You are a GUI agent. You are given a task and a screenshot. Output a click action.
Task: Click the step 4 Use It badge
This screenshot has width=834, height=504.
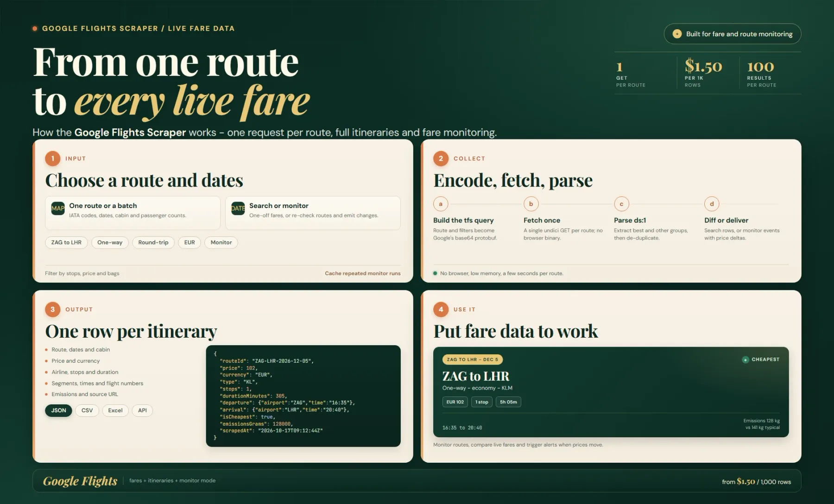441,309
